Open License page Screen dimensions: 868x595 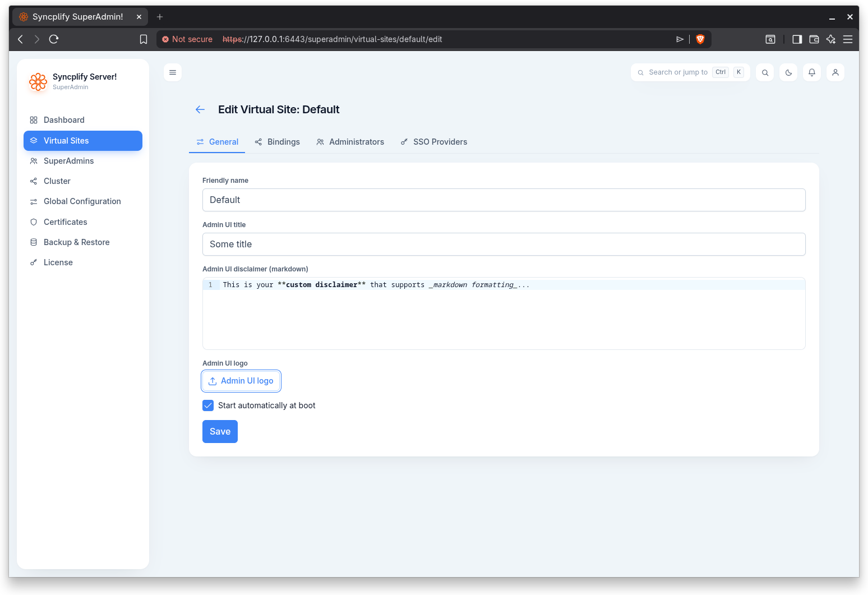pos(83,262)
